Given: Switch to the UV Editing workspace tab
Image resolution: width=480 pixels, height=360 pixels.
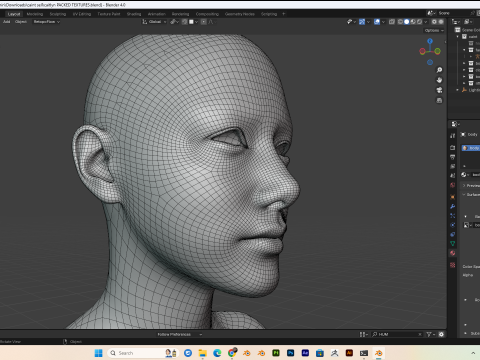Looking at the screenshot, I should (82, 14).
